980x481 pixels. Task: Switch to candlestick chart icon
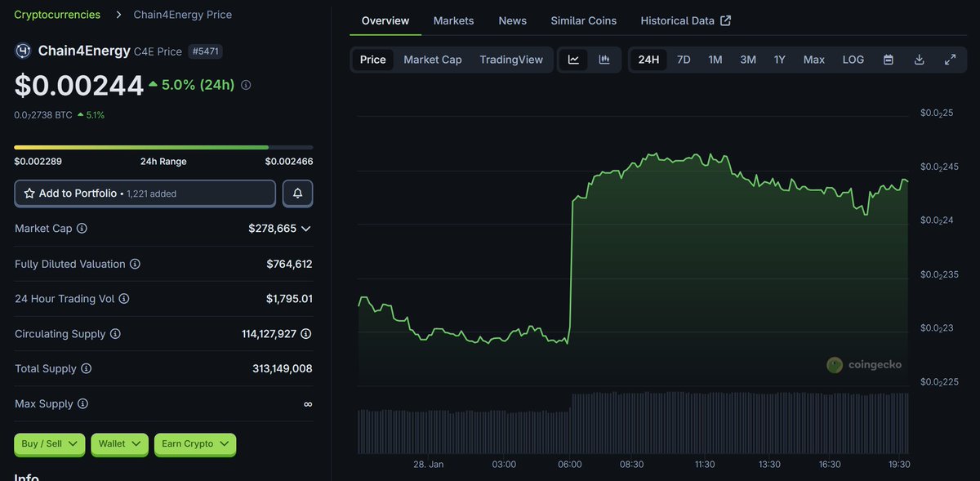pos(604,60)
